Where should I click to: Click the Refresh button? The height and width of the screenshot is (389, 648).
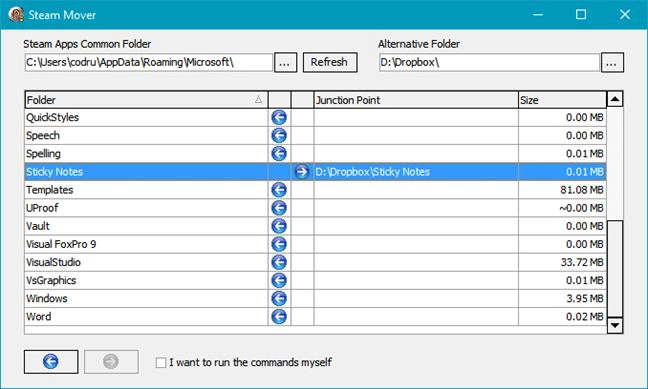point(330,62)
